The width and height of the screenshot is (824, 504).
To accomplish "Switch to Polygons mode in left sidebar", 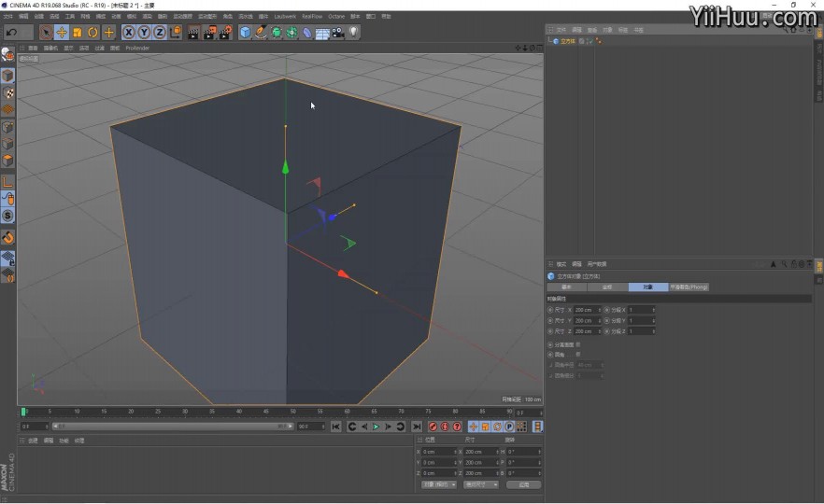I will coord(7,161).
